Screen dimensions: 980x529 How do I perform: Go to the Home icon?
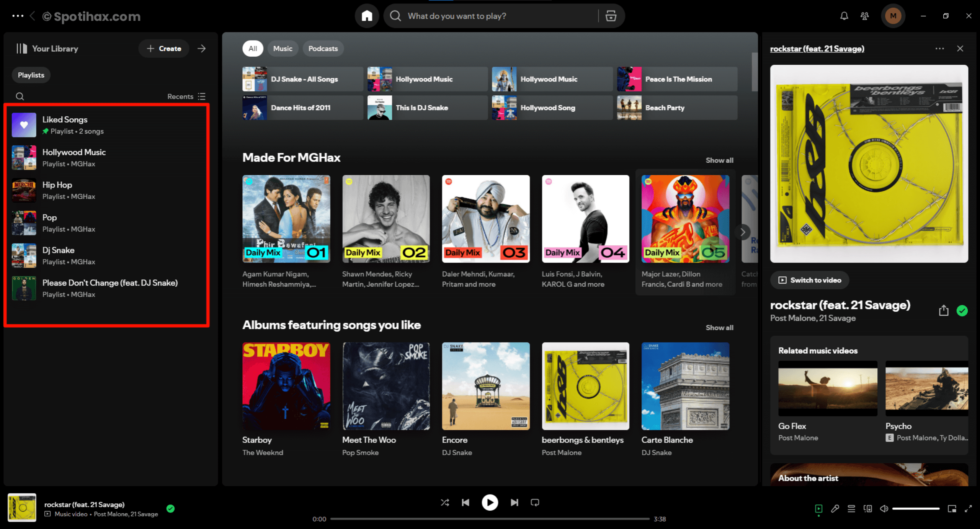[x=367, y=16]
